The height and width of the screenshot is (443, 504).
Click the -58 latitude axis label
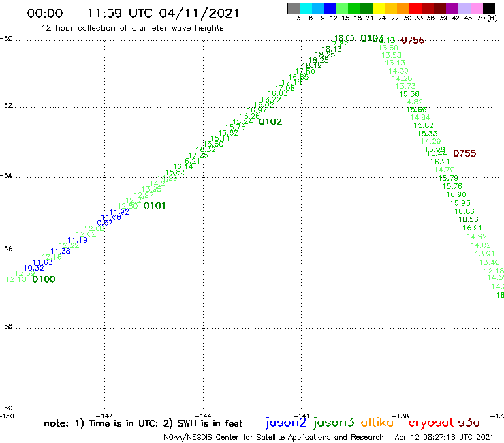click(6, 326)
